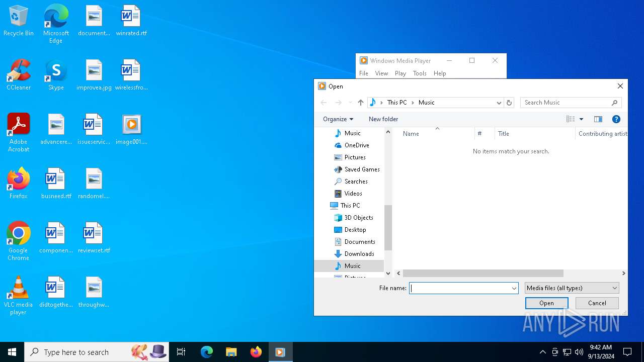The height and width of the screenshot is (362, 644).
Task: Open the File menu in Windows Media Player
Action: click(364, 73)
